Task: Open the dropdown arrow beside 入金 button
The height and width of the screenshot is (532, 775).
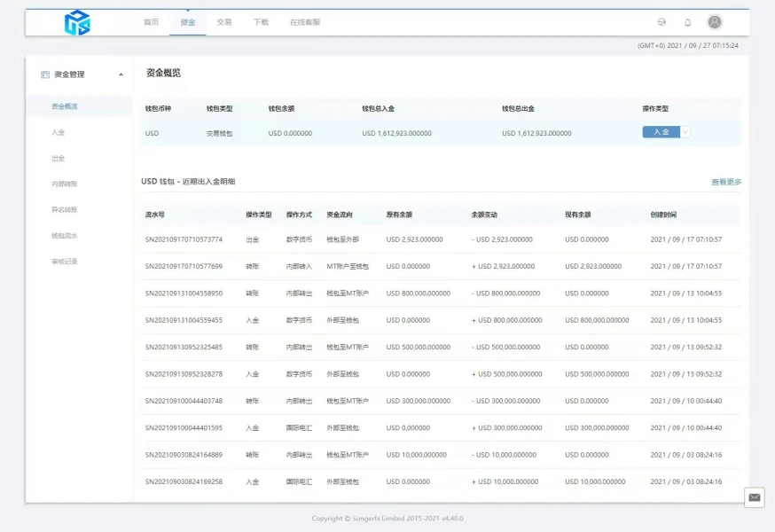Action: pyautogui.click(x=685, y=132)
